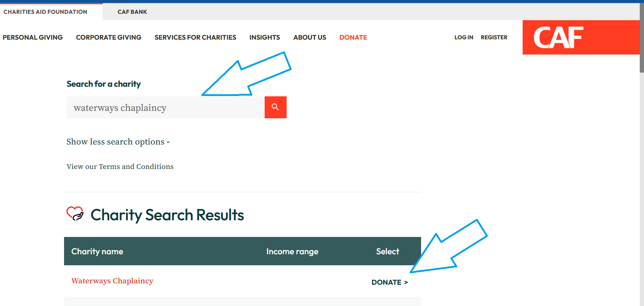Open the CAF logo home link
The image size is (644, 306).
click(x=581, y=37)
